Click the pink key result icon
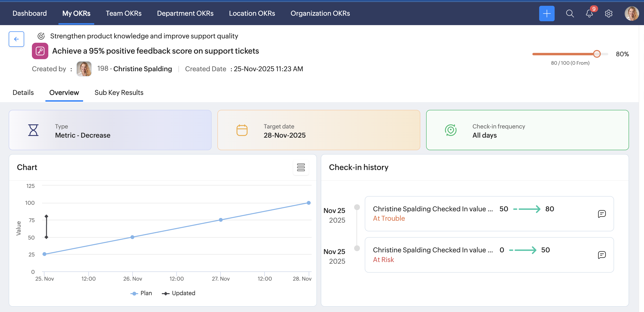 pyautogui.click(x=40, y=51)
